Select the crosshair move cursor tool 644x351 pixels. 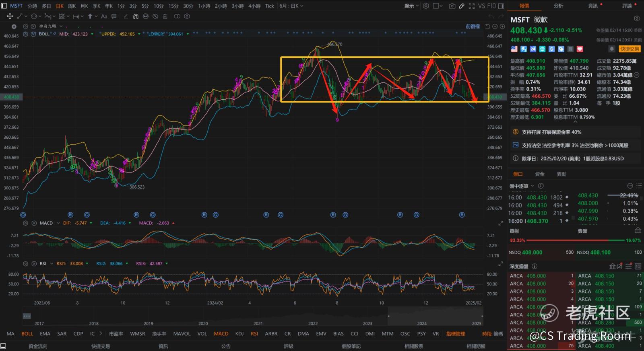pos(10,16)
